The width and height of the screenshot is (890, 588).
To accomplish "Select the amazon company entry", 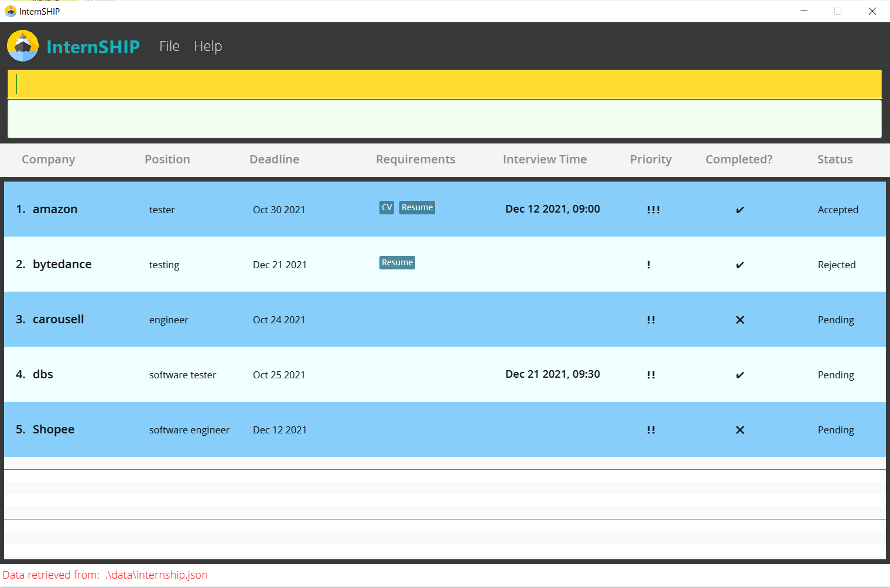I will [55, 209].
